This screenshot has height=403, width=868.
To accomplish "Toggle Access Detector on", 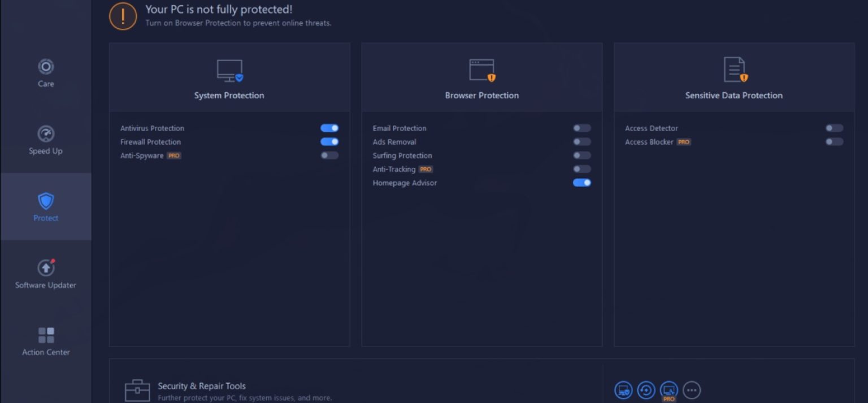I will tap(834, 128).
